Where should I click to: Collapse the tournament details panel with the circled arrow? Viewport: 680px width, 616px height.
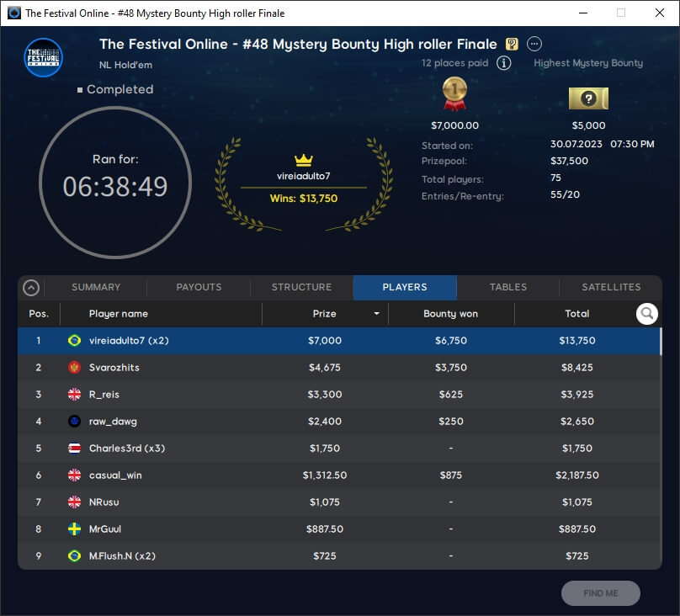click(x=31, y=288)
